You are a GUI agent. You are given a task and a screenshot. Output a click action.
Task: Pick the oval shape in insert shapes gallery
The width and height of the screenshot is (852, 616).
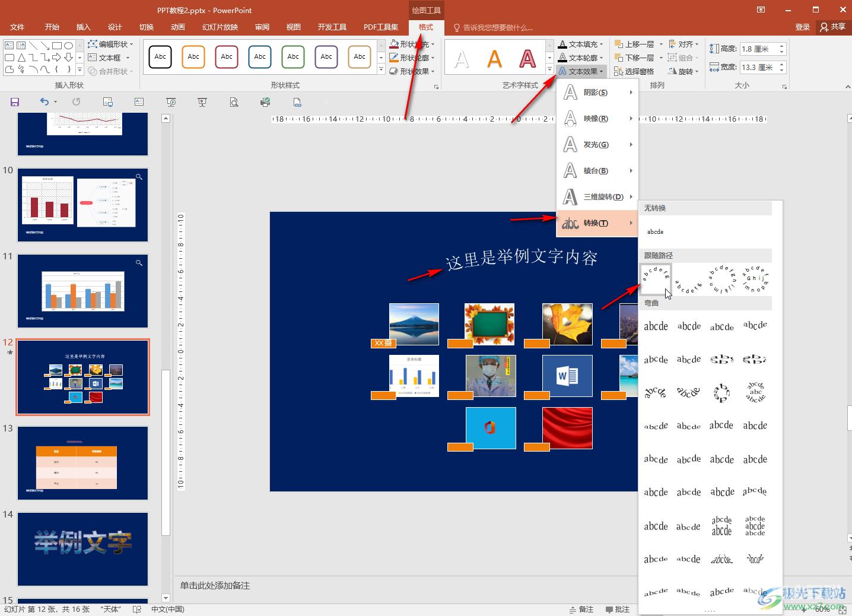click(69, 46)
